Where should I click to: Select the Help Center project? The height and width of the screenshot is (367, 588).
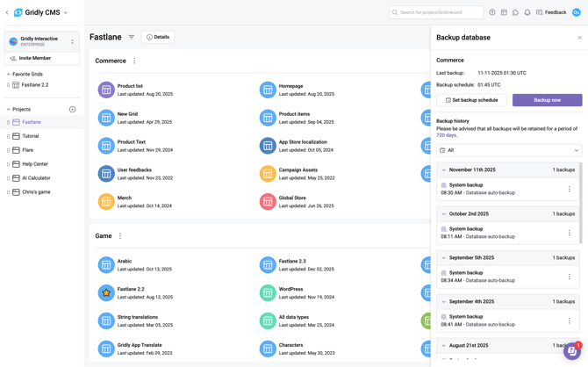click(x=35, y=164)
